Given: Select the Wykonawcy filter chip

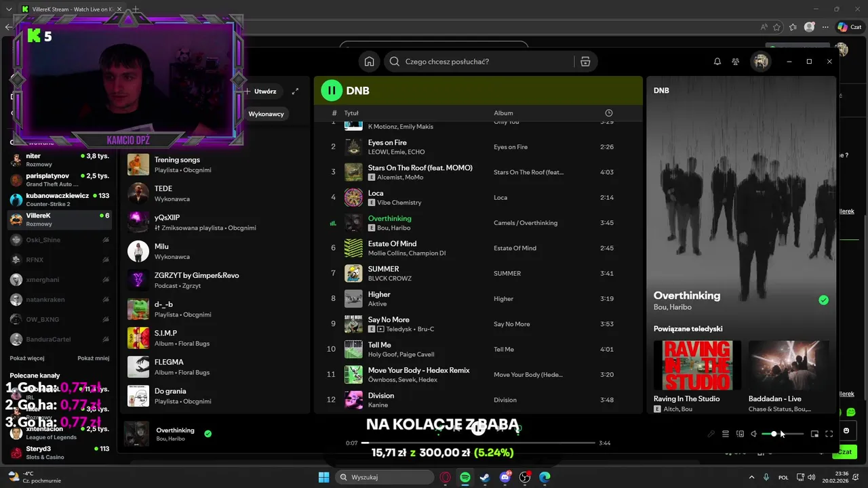Looking at the screenshot, I should pyautogui.click(x=266, y=114).
